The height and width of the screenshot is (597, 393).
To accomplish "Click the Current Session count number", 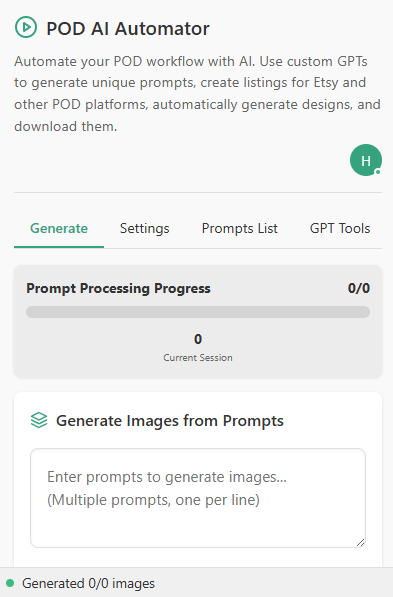I will coord(198,339).
